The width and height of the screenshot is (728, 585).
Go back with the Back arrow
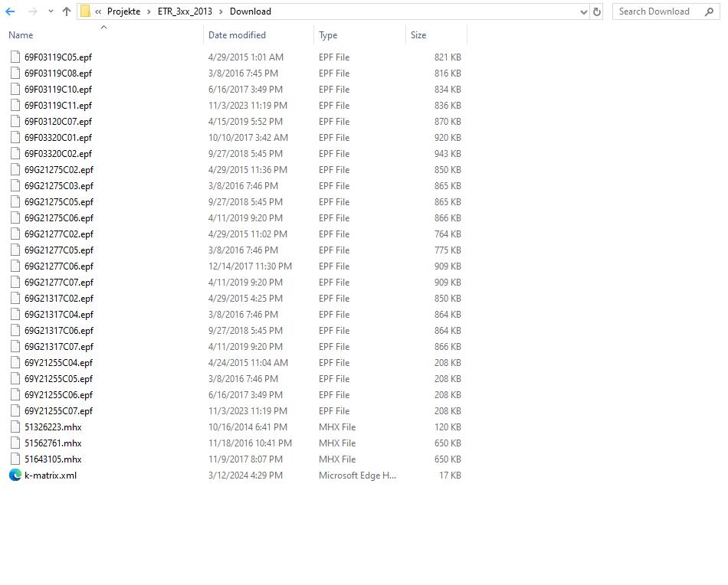click(x=10, y=11)
